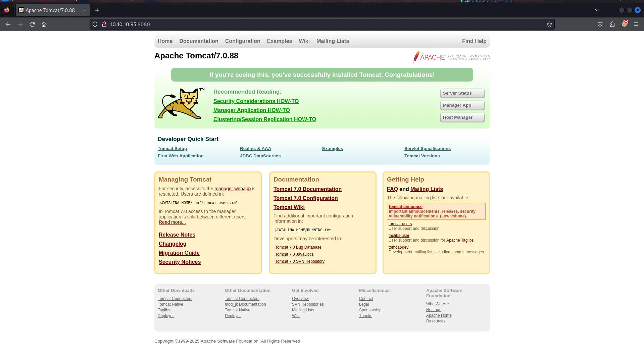The height and width of the screenshot is (353, 644).
Task: Open the Security Notices link
Action: click(180, 262)
